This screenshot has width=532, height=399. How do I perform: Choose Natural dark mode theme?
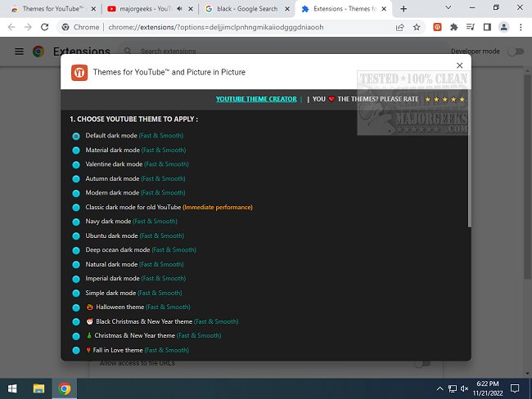click(x=76, y=264)
